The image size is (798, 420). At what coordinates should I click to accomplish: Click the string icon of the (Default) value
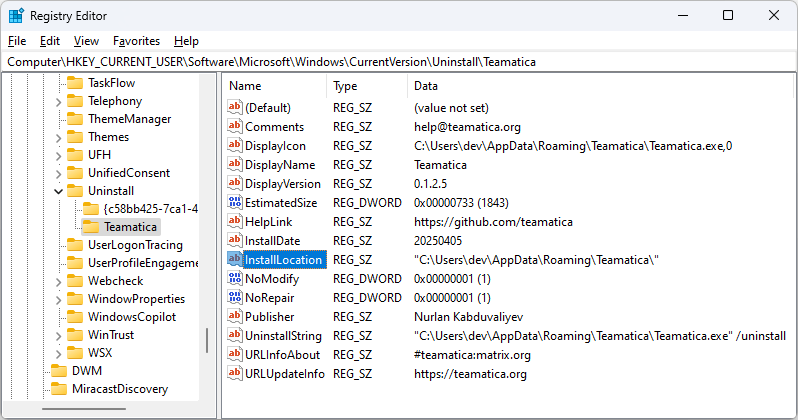pos(235,107)
